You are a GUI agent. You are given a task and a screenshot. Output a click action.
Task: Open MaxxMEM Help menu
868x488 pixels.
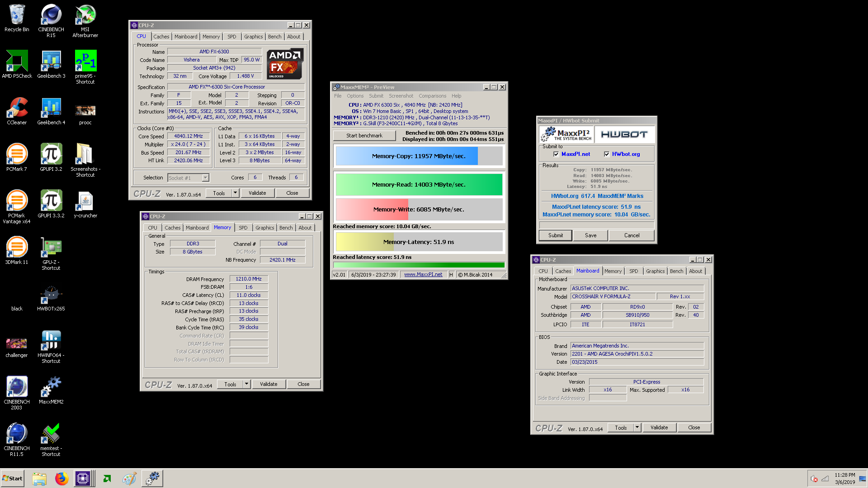(x=457, y=96)
